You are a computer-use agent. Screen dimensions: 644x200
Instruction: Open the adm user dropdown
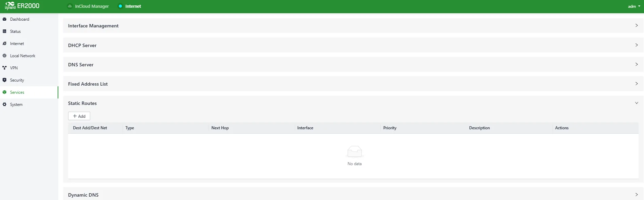634,6
